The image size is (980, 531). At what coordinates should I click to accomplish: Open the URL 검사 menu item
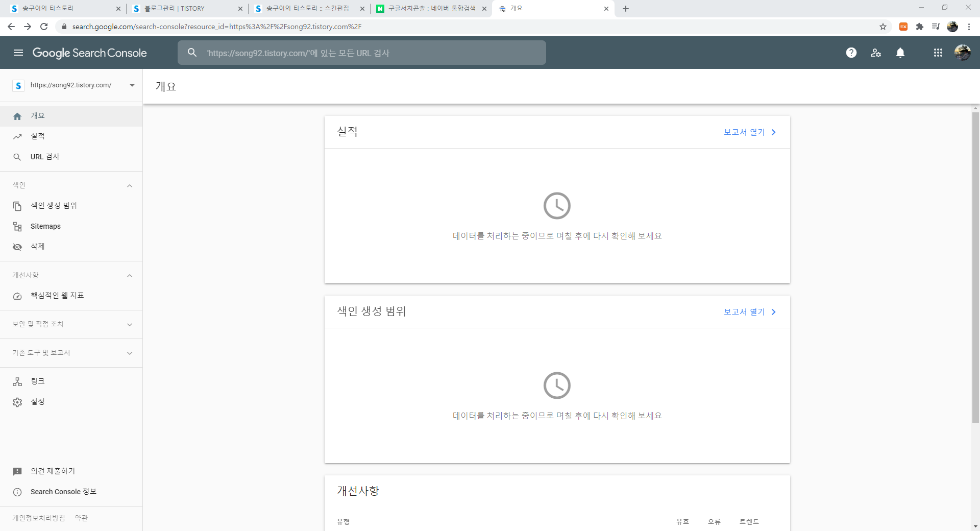(71, 157)
